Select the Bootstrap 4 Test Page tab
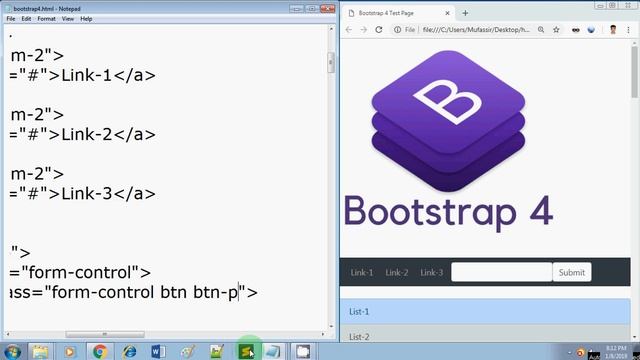 click(x=399, y=13)
